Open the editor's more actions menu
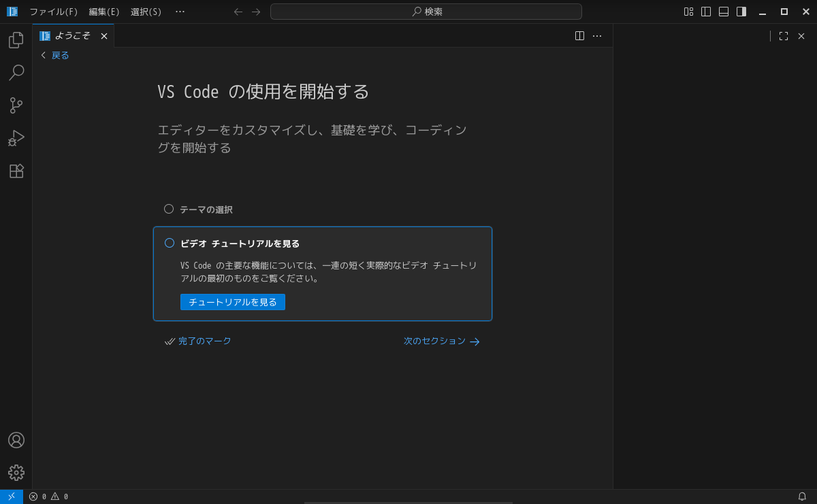This screenshot has height=504, width=817. 597,36
